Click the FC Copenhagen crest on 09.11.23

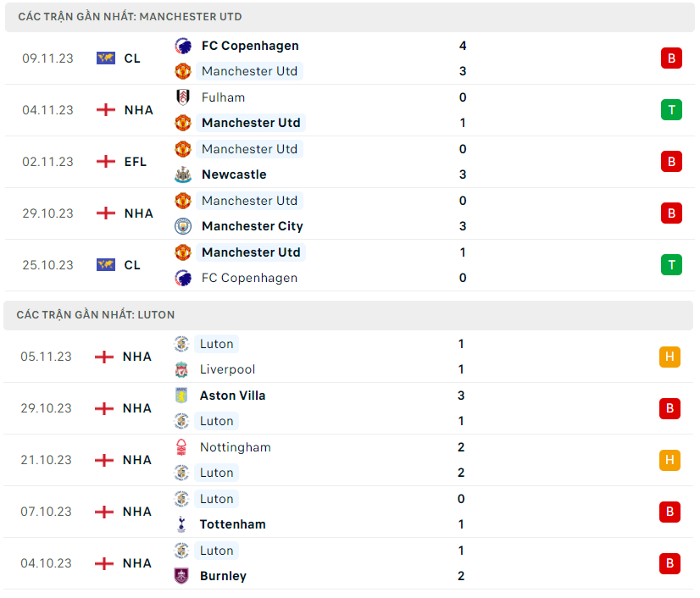[x=182, y=46]
